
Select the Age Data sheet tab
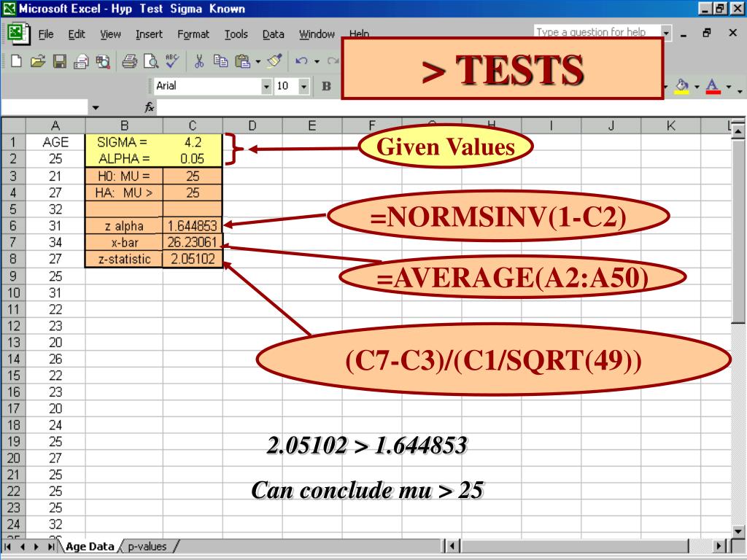point(90,546)
